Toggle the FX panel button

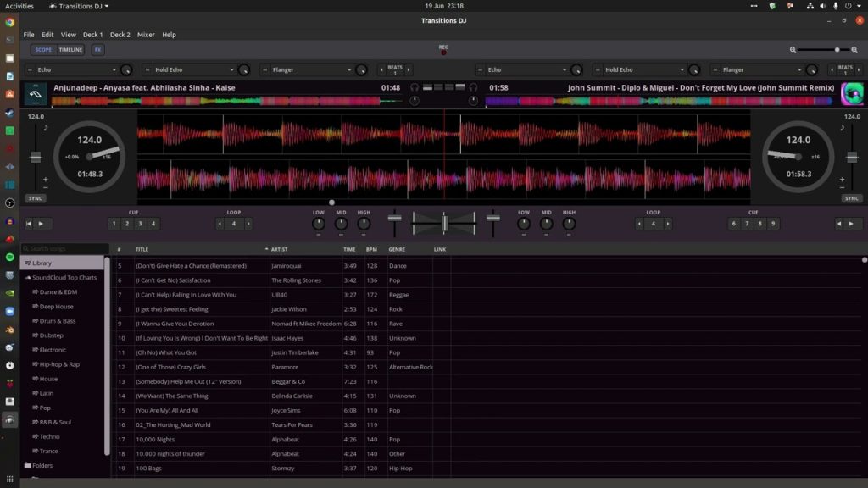(x=97, y=50)
